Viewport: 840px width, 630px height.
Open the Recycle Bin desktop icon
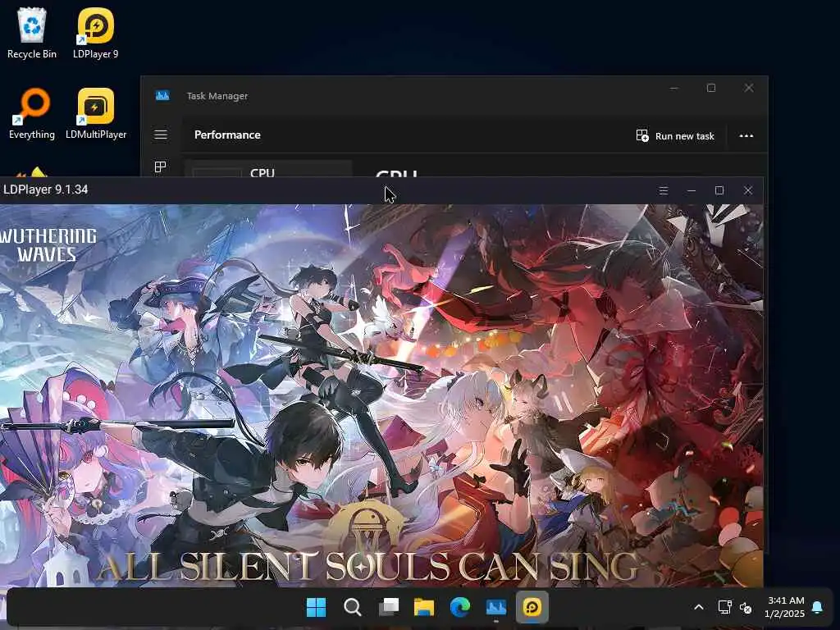pyautogui.click(x=32, y=33)
